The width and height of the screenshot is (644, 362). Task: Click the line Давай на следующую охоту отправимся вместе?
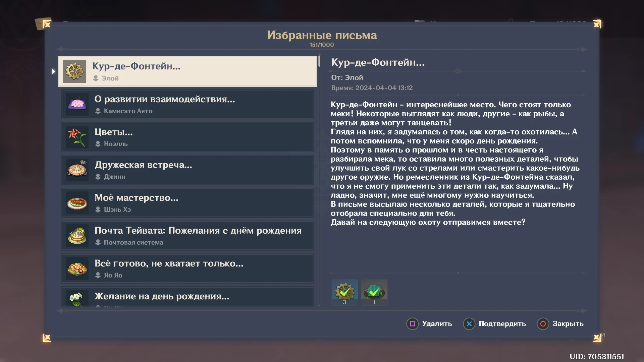coord(428,222)
